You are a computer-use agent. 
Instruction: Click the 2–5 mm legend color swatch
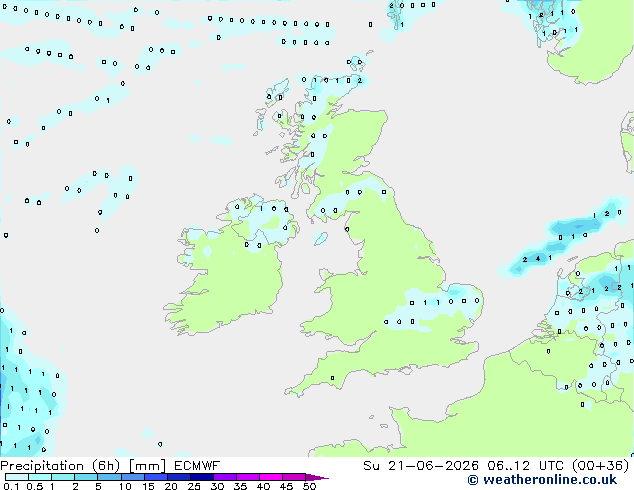pyautogui.click(x=86, y=477)
